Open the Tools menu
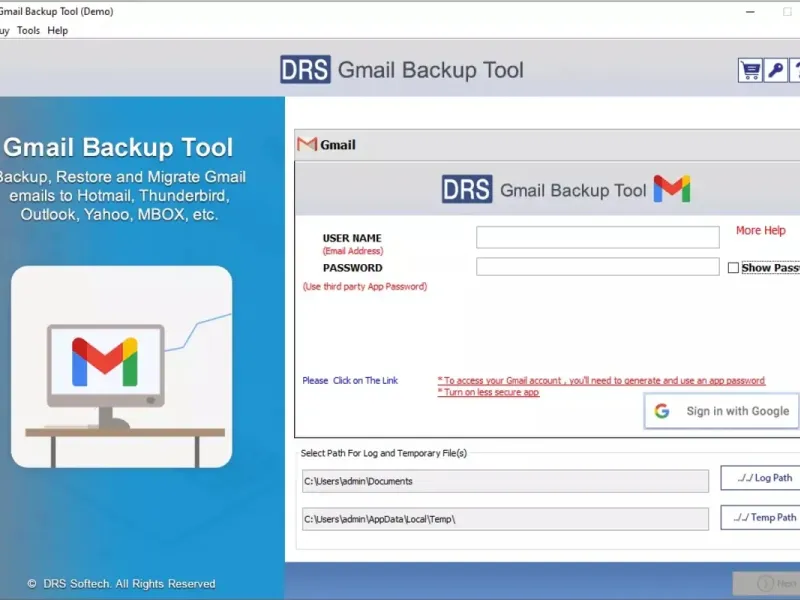 tap(28, 31)
